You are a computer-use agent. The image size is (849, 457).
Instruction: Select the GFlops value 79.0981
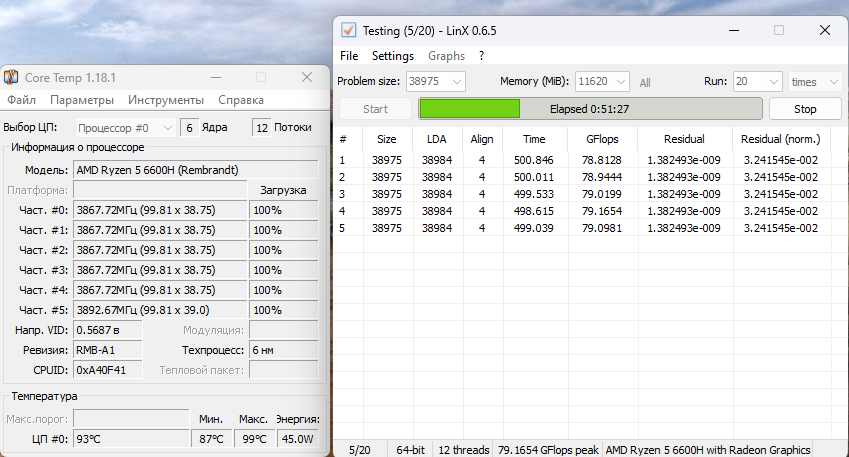point(602,228)
